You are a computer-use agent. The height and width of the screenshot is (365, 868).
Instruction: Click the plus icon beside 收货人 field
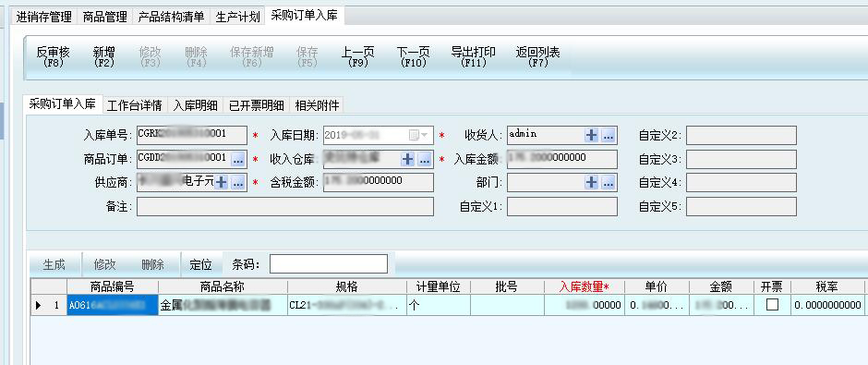591,135
